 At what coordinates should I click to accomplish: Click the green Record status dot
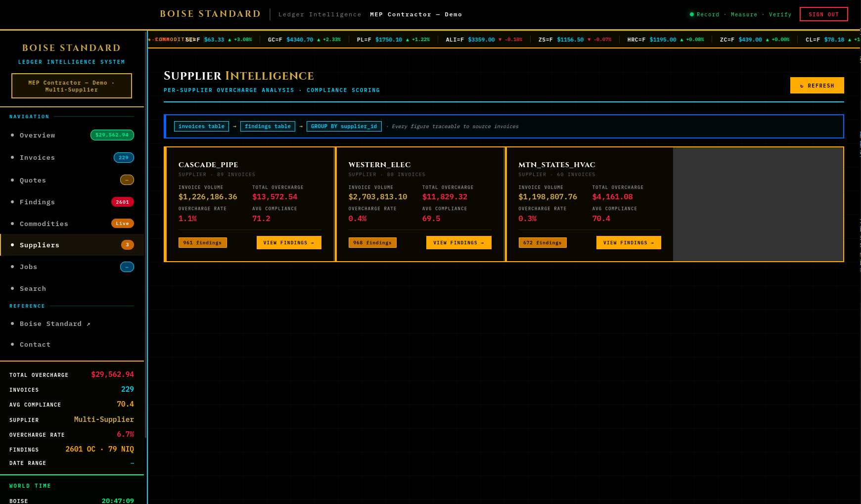pyautogui.click(x=692, y=14)
